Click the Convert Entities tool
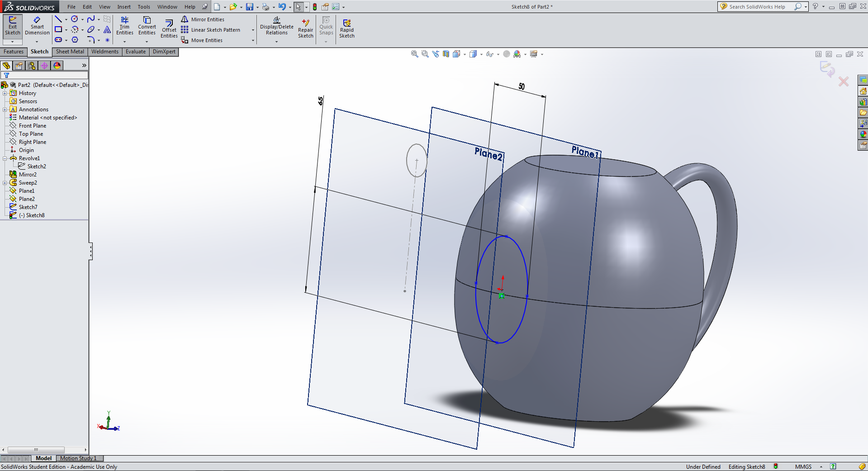Viewport: 868px width, 471px height. 147,26
